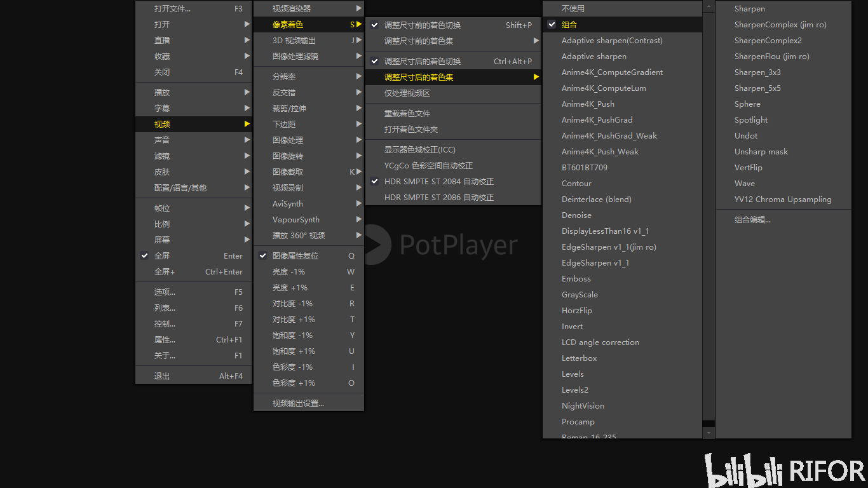Viewport: 868px width, 488px height.
Task: Enable HDR SMPTE ST 2086 自动校正
Action: point(453,197)
